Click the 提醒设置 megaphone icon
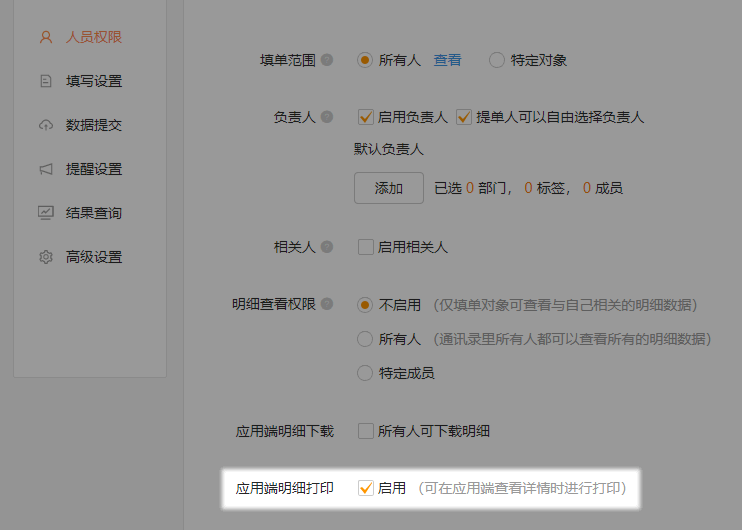 45,169
